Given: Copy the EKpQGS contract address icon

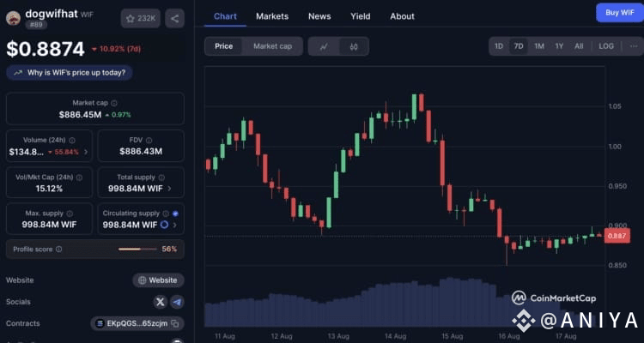Looking at the screenshot, I should (175, 324).
